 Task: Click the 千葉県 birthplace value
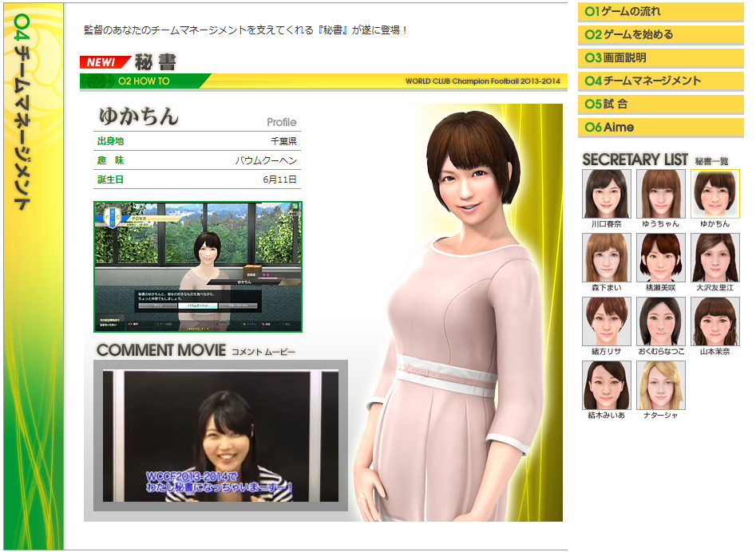pos(283,141)
